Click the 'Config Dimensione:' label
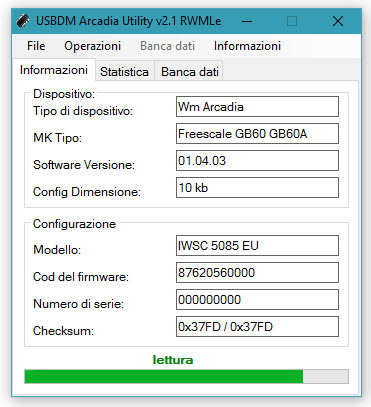The image size is (371, 407). coord(87,192)
